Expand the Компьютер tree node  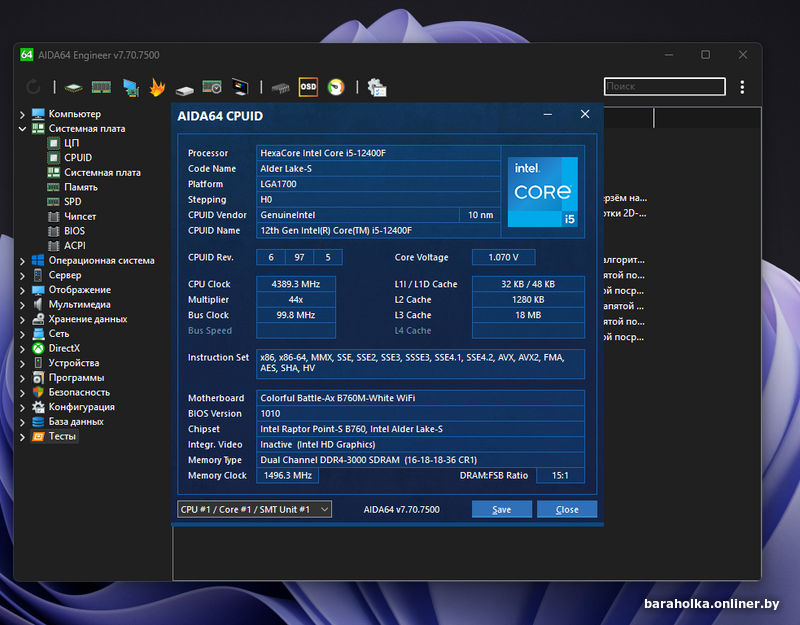coord(22,114)
